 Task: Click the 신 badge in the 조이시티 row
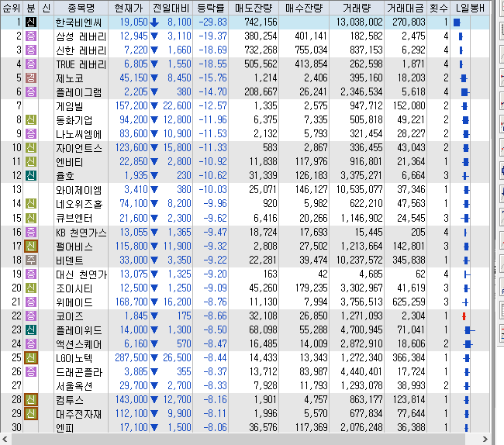click(x=31, y=288)
